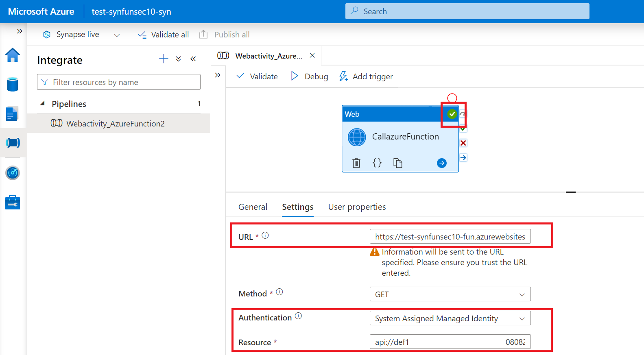The image size is (644, 355).
Task: Open the Monitor hub gauge icon
Action: (13, 173)
